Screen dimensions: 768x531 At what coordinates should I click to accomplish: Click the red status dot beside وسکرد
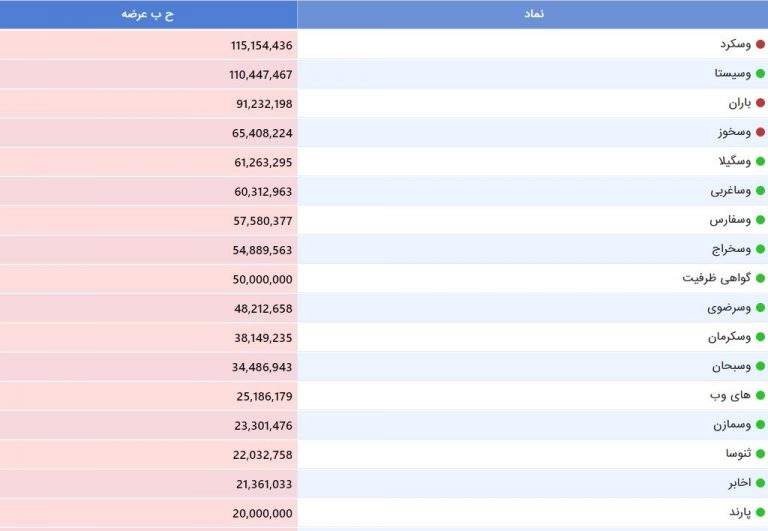(760, 45)
